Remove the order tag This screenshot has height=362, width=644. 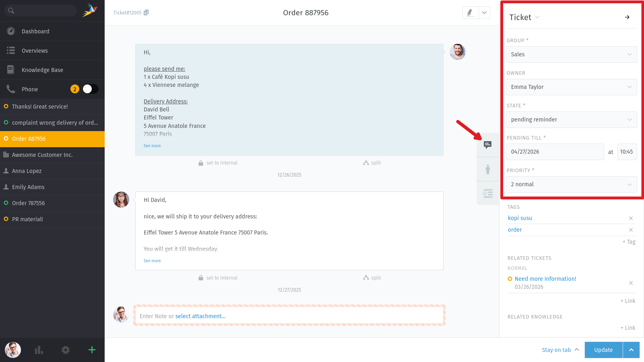pos(631,230)
